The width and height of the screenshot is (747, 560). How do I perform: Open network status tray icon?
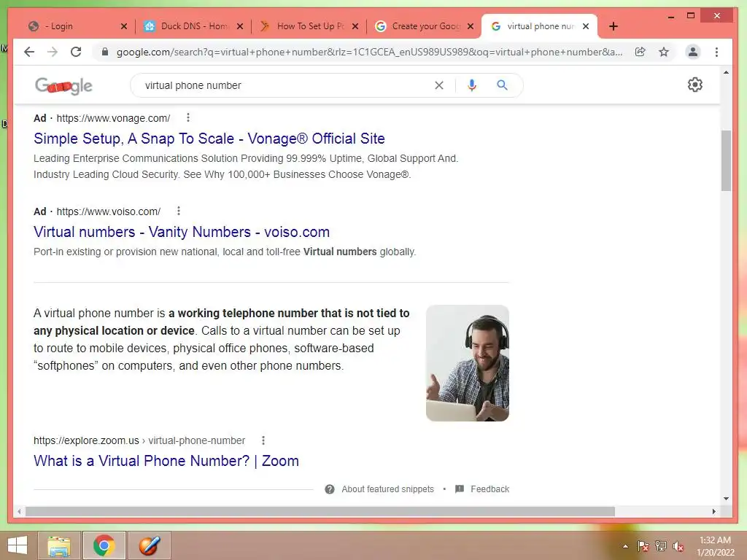tap(661, 546)
